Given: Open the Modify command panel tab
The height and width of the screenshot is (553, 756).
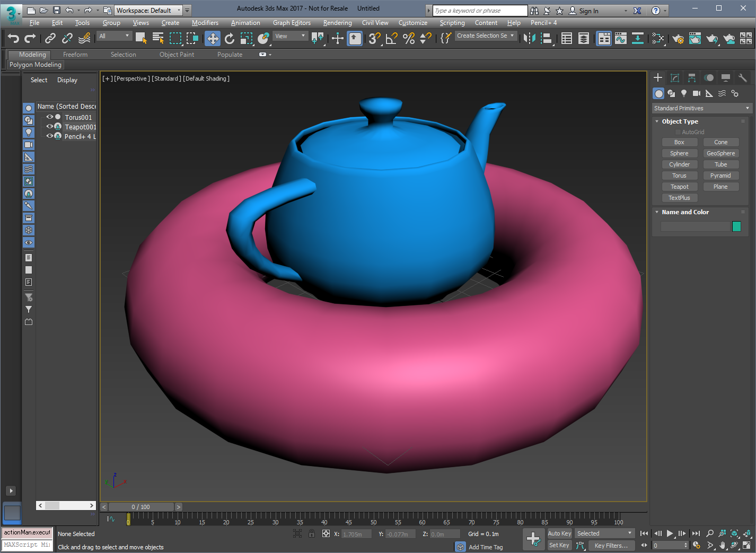Looking at the screenshot, I should pyautogui.click(x=675, y=78).
